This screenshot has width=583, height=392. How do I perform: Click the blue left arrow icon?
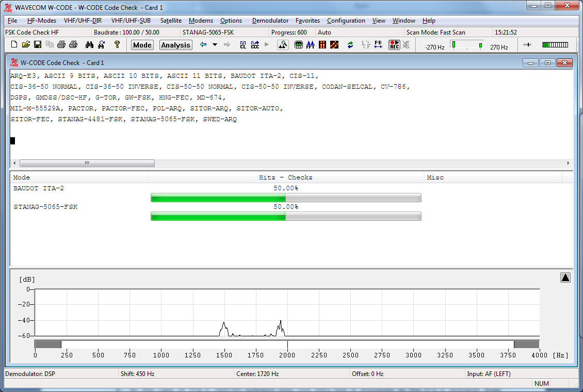click(x=203, y=44)
